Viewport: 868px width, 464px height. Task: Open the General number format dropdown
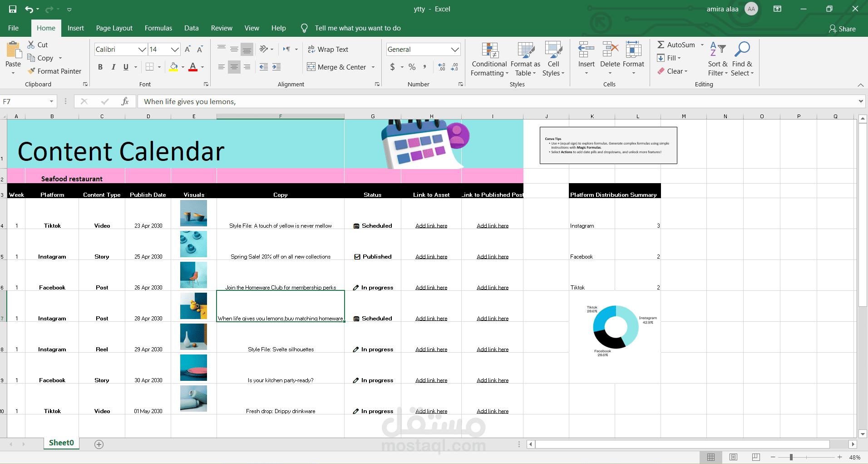[455, 49]
